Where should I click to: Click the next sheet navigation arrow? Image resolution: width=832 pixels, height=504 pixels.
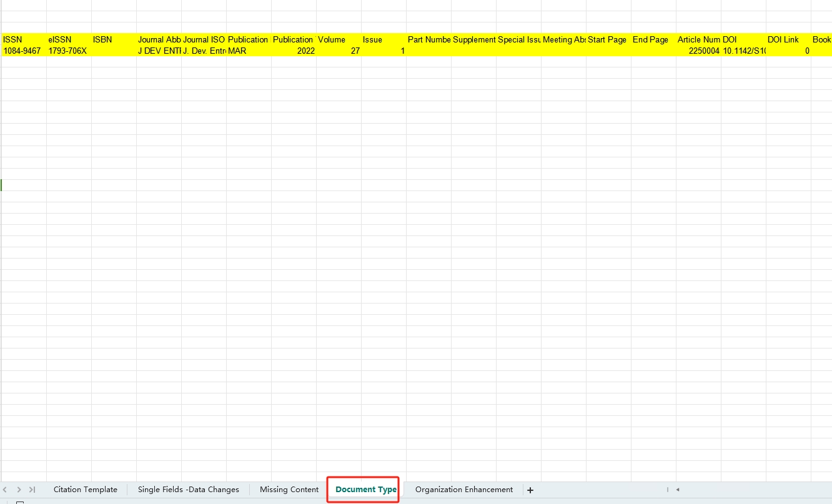pyautogui.click(x=19, y=490)
